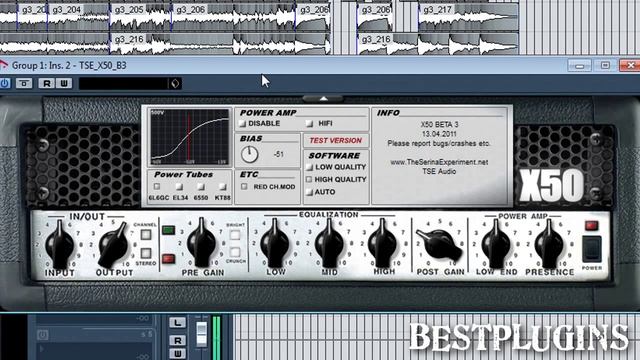
Task: Open the preset management icon
Action: point(175,84)
